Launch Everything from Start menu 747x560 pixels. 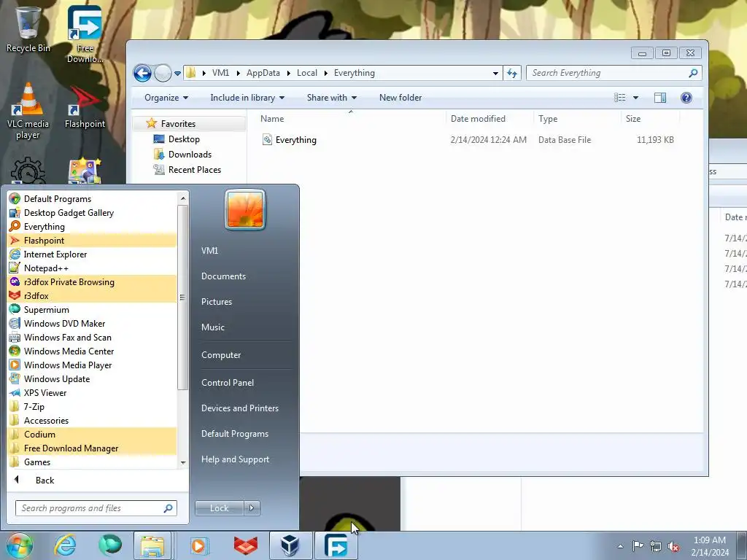[93, 226]
